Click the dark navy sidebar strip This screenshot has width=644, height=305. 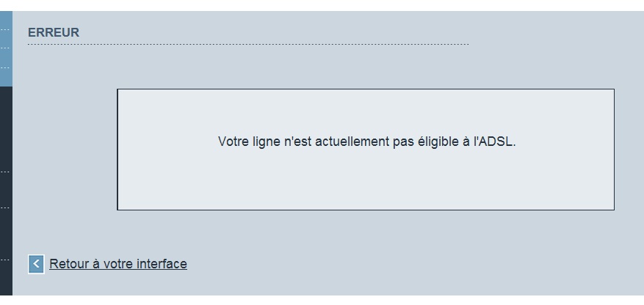(x=6, y=191)
